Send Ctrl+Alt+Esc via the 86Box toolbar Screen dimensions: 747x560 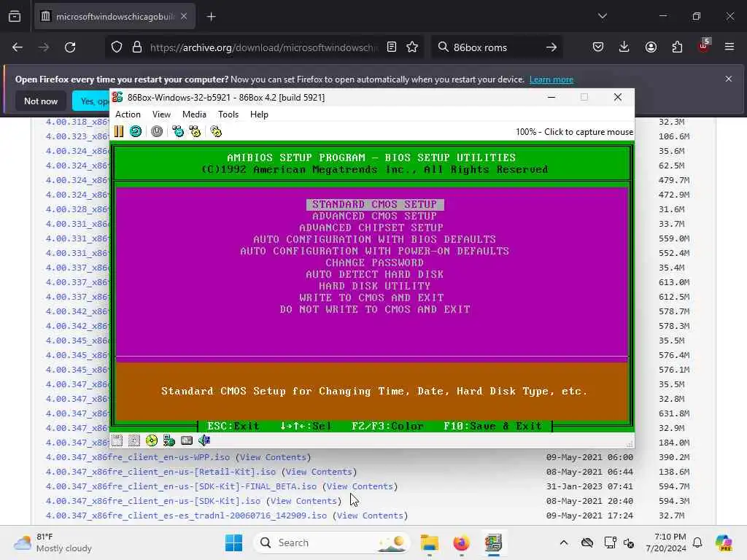(195, 131)
